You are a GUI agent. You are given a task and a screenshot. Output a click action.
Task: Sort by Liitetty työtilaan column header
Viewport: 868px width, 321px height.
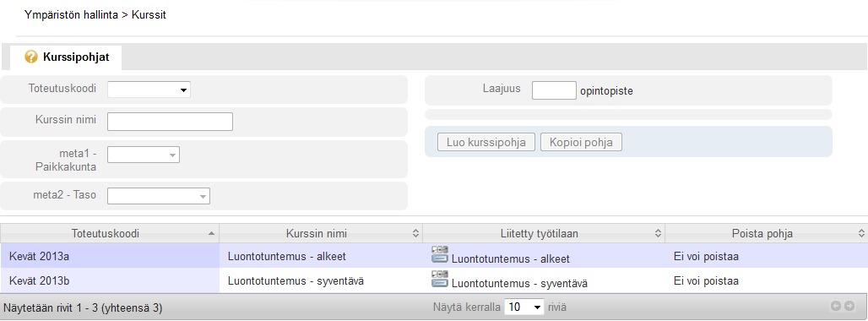[544, 233]
